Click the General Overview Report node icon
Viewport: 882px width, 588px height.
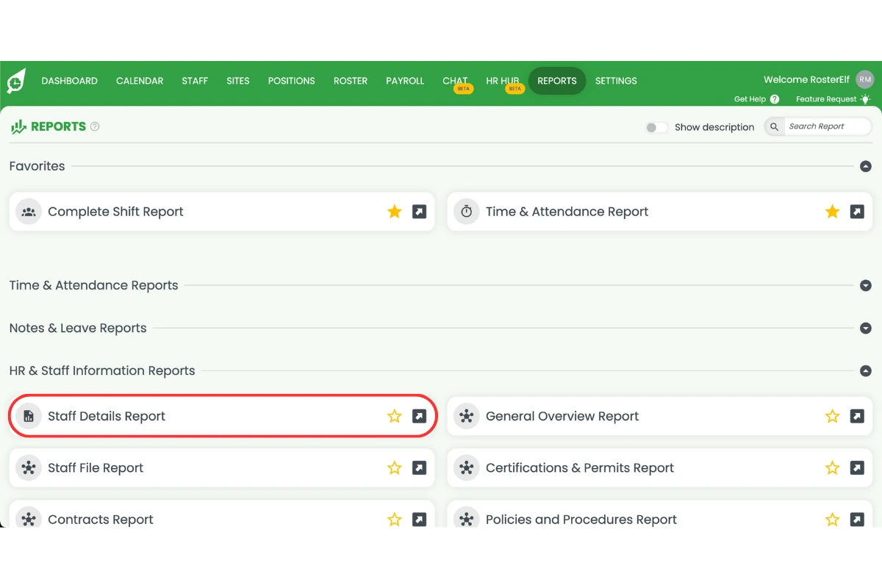click(466, 416)
